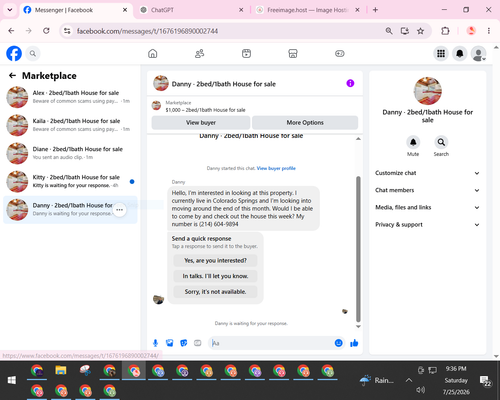This screenshot has width=500, height=400.
Task: Click chat scroll up arrow
Action: tap(358, 138)
